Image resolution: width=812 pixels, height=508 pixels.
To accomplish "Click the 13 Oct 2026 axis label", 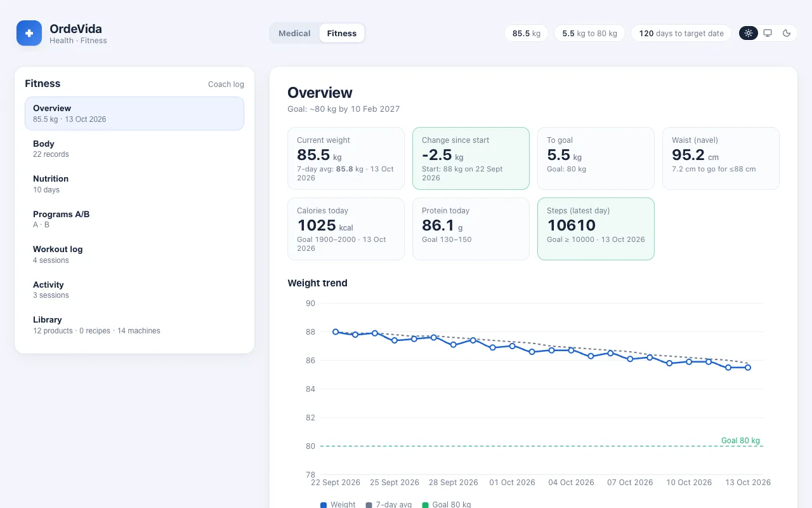I will click(748, 483).
